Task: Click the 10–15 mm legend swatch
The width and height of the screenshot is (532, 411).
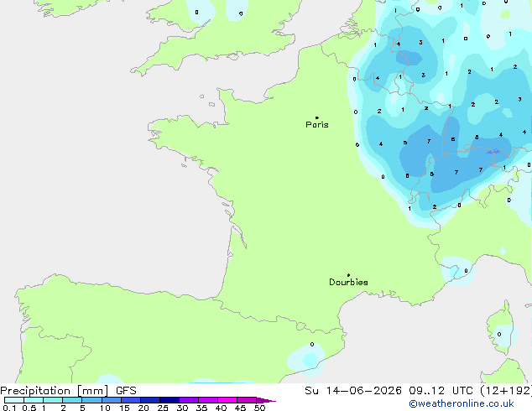Action: 112,400
